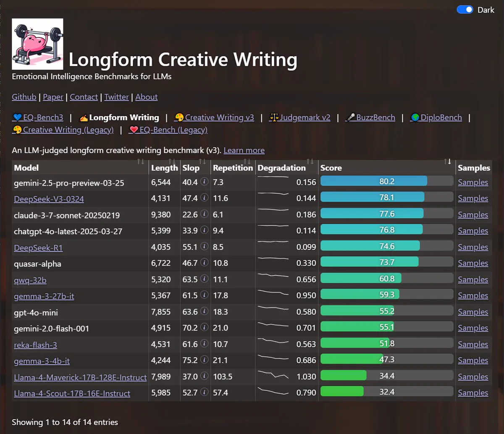Open Samples for gpt-4o-mini
Screen dimensions: 504x434
pyautogui.click(x=473, y=312)
